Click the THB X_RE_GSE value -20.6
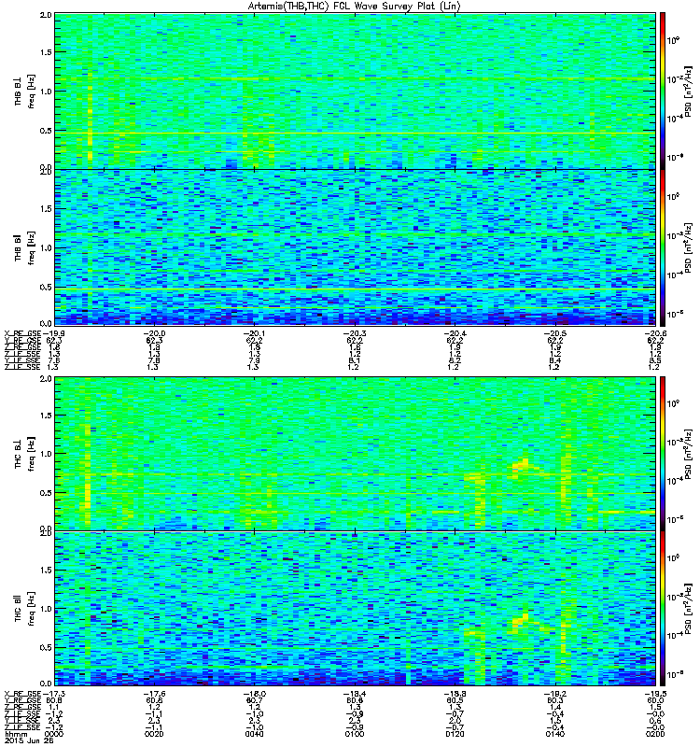The height and width of the screenshot is (747, 700). (655, 333)
